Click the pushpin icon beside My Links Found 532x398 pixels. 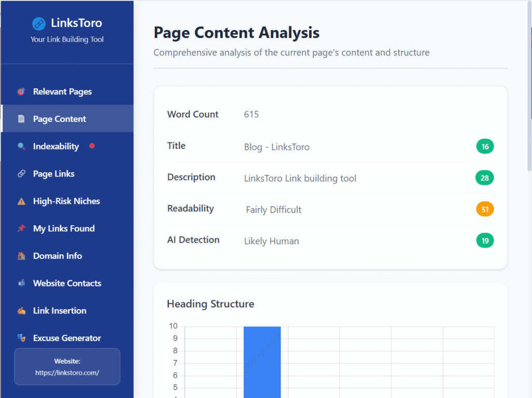pyautogui.click(x=21, y=229)
